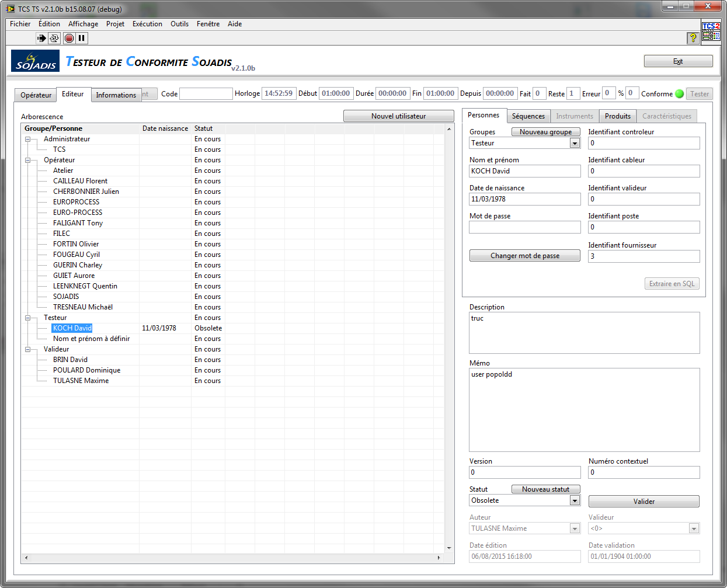Image resolution: width=727 pixels, height=588 pixels.
Task: Click the Mot de passe field
Action: tap(525, 227)
